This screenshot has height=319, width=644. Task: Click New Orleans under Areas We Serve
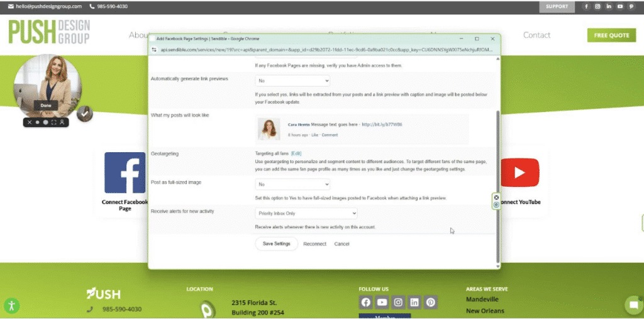(485, 311)
